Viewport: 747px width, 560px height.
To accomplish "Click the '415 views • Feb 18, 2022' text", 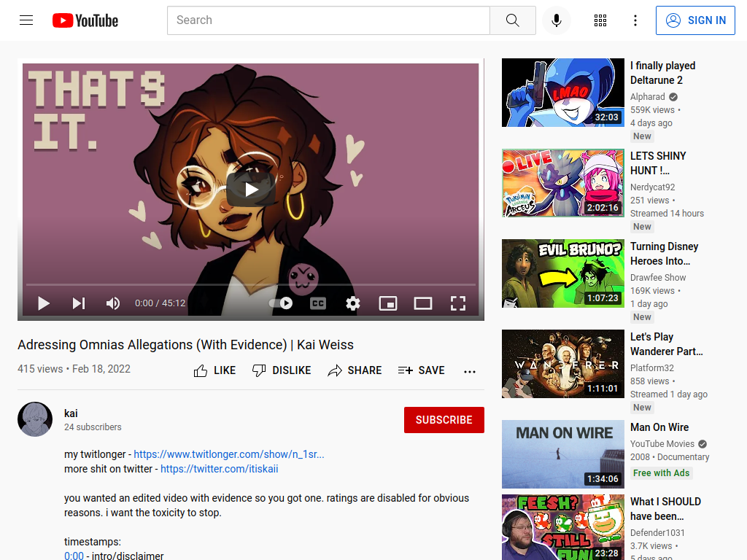I will [74, 369].
